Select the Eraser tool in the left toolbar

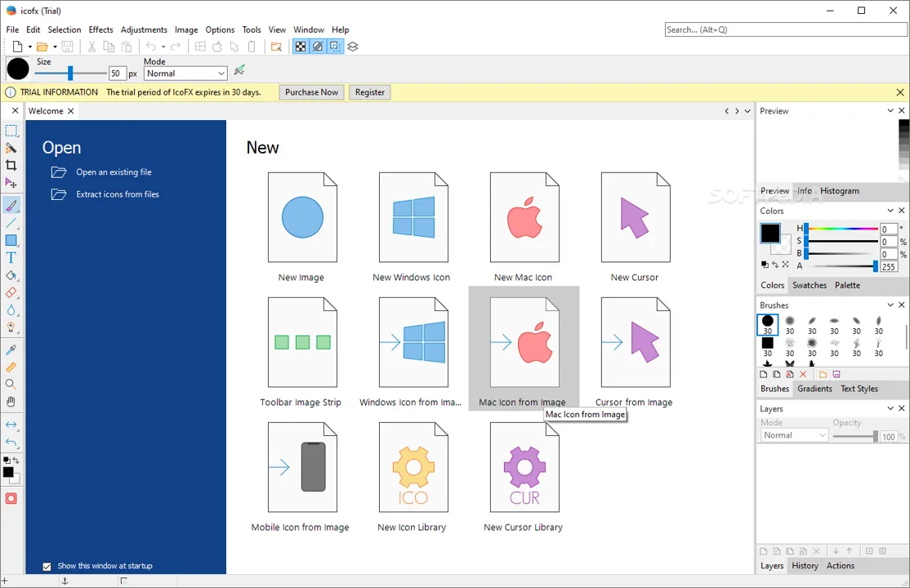click(11, 292)
